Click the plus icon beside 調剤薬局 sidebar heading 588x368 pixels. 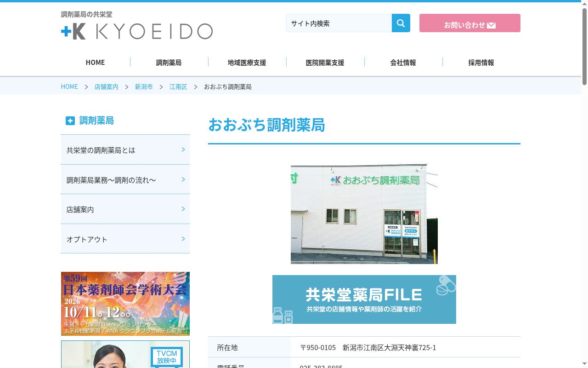pos(70,121)
